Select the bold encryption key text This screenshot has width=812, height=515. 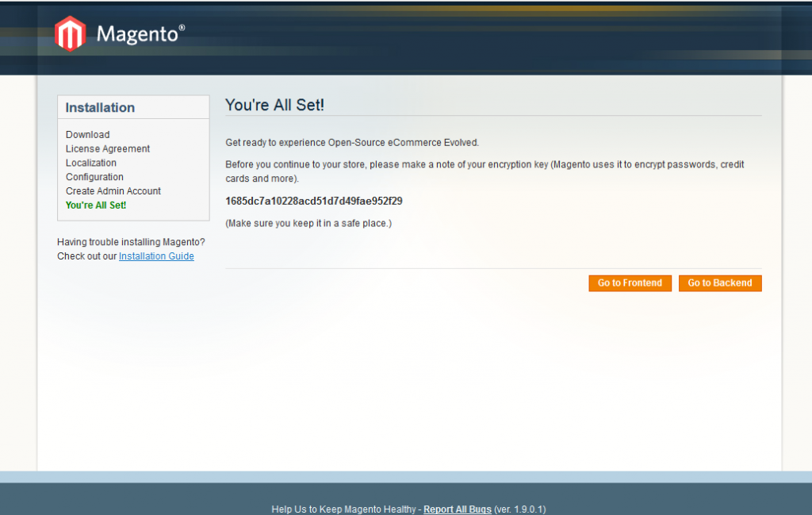[x=314, y=201]
